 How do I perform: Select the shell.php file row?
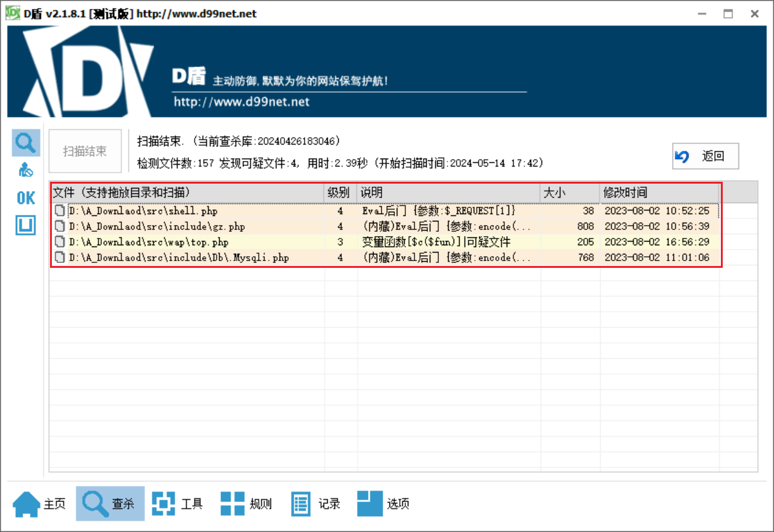click(385, 211)
